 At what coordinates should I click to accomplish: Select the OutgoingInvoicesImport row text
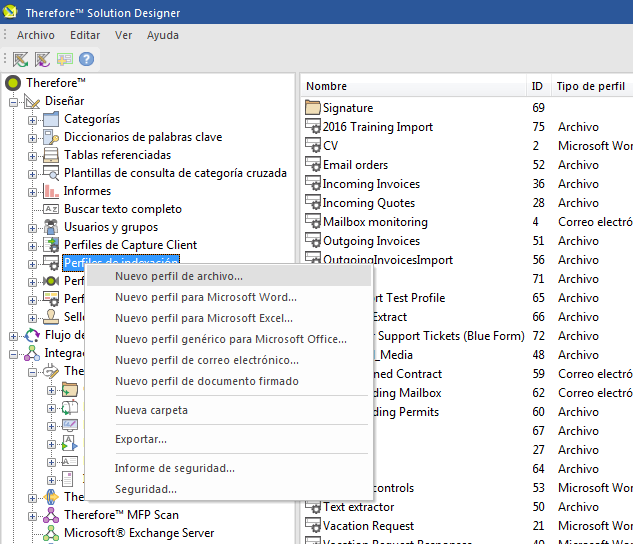coord(388,260)
